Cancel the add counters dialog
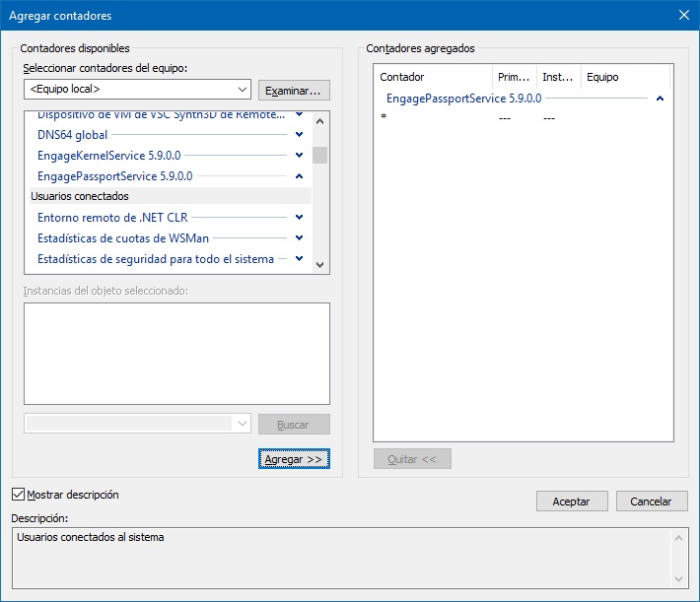The height and width of the screenshot is (602, 700). tap(651, 502)
